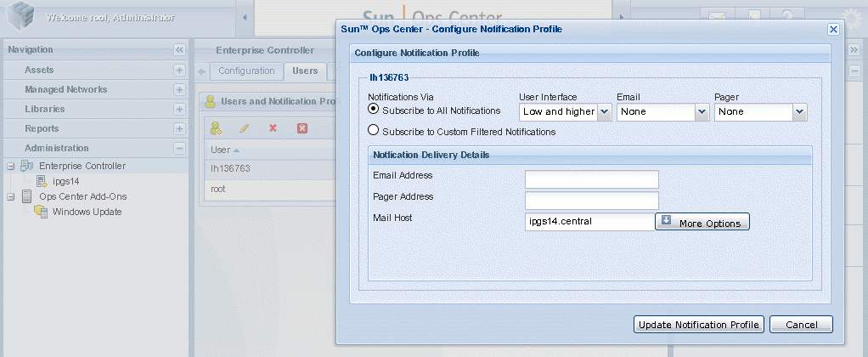868x357 pixels.
Task: Click left arrow before Configuration tab
Action: click(x=202, y=71)
